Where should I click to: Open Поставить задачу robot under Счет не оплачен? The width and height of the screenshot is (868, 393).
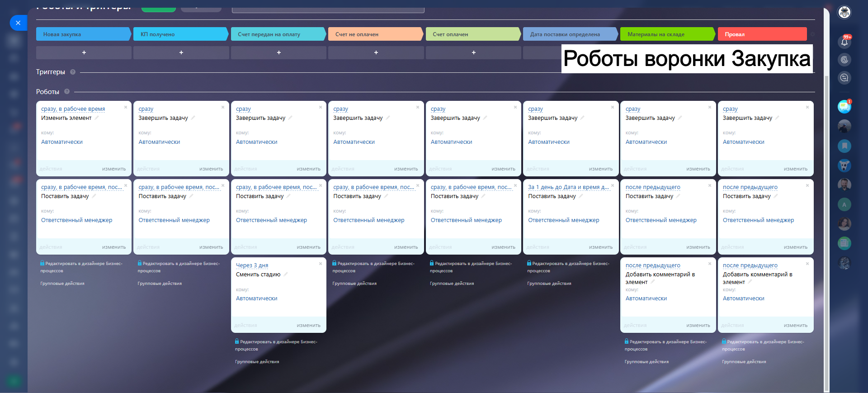(357, 196)
